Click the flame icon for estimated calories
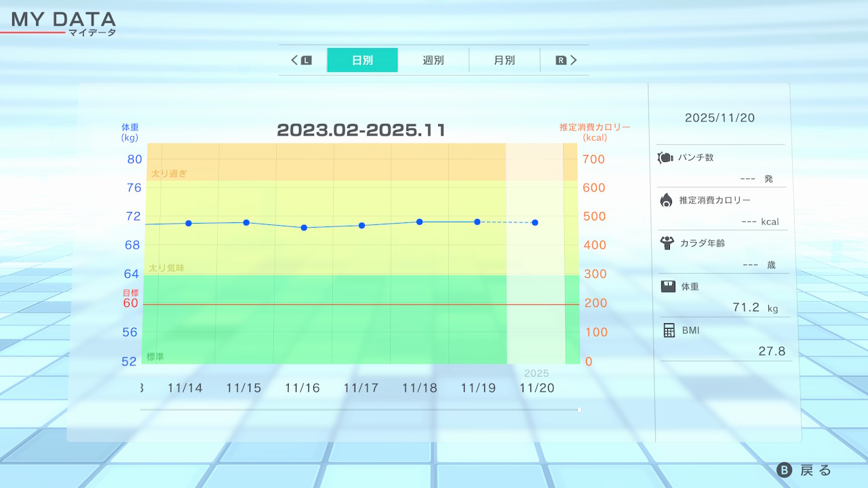This screenshot has height=488, width=868. point(666,200)
